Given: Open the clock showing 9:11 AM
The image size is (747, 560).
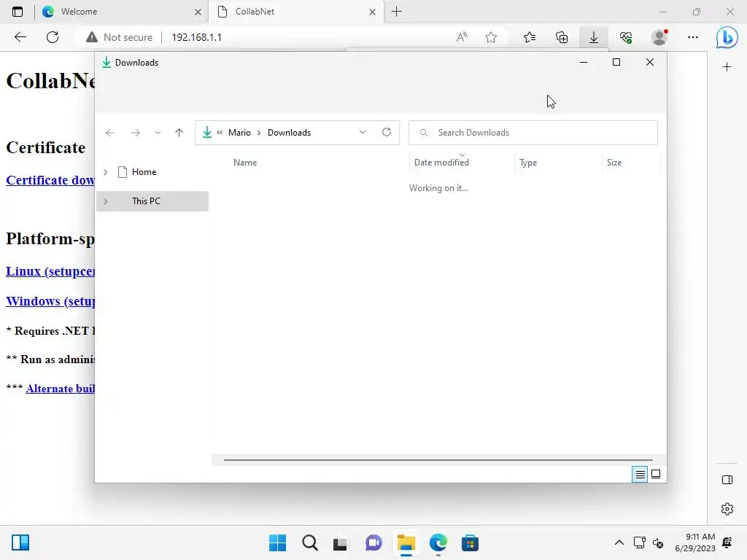Looking at the screenshot, I should (695, 542).
